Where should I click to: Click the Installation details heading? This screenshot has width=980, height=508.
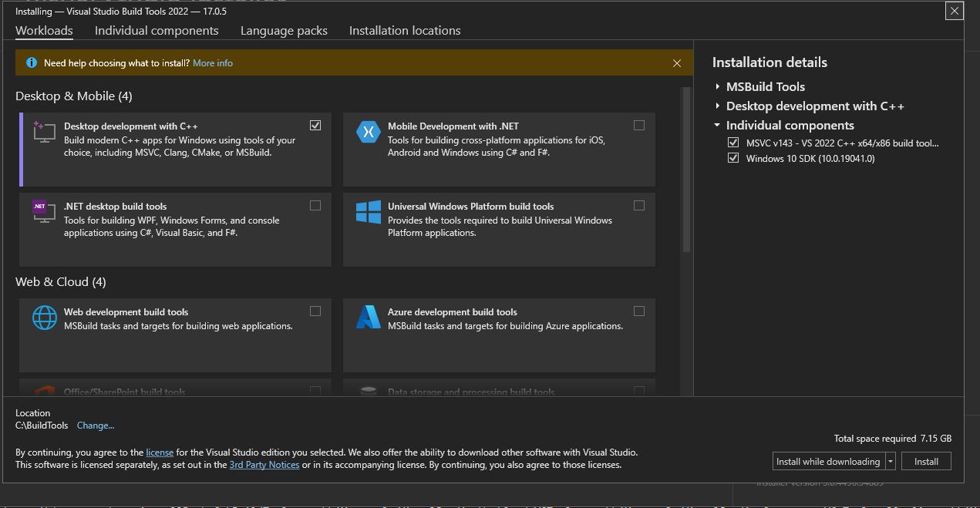tap(770, 62)
